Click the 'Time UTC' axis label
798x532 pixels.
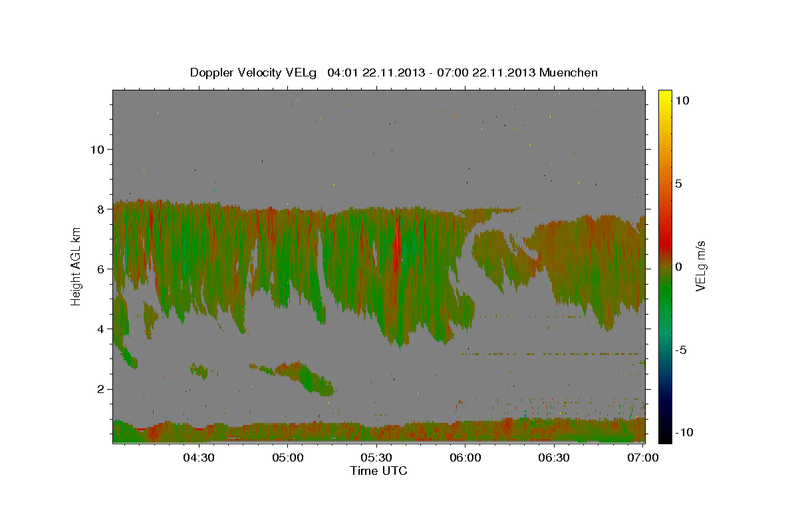(378, 471)
